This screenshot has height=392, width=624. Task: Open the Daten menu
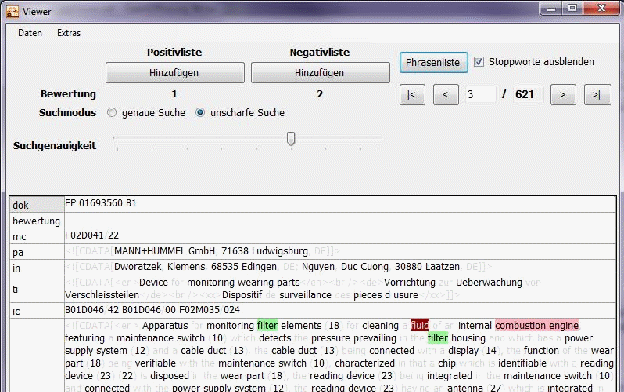point(30,33)
